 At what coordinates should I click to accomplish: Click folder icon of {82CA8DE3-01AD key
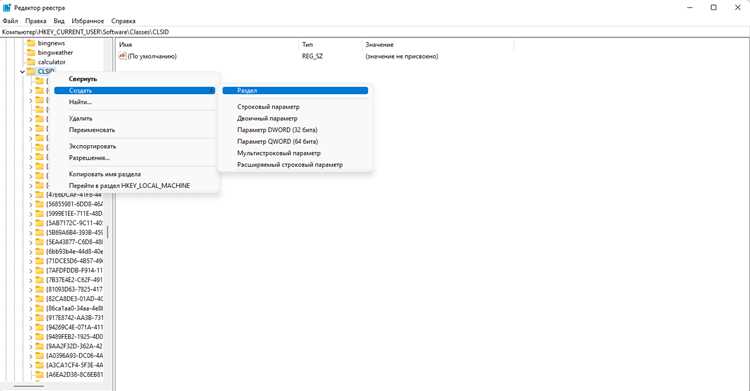click(x=40, y=299)
